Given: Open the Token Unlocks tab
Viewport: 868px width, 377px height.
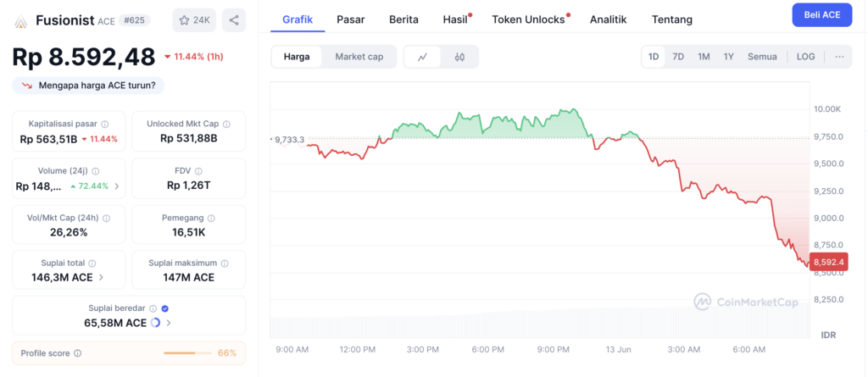Looking at the screenshot, I should (x=530, y=19).
